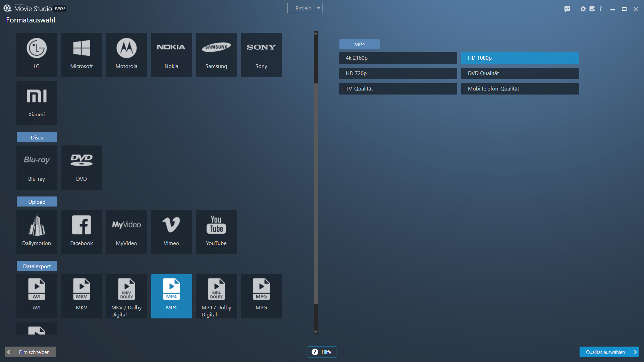Select the MKV file export format
644x362 pixels.
(82, 296)
